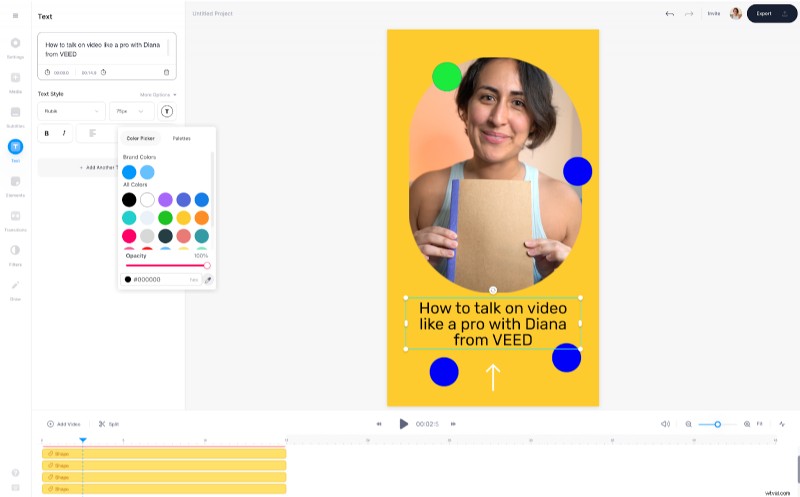Select the bottom Shape track in timeline
800x497 pixels.
(x=164, y=489)
